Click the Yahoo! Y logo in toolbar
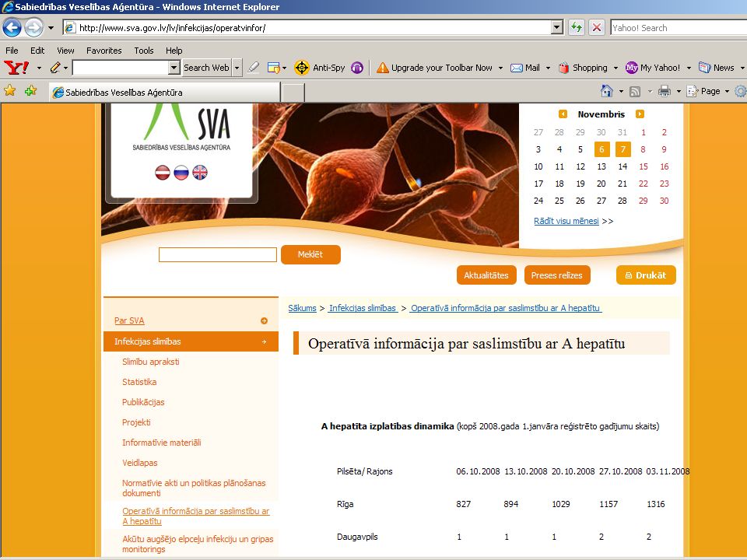 point(16,68)
